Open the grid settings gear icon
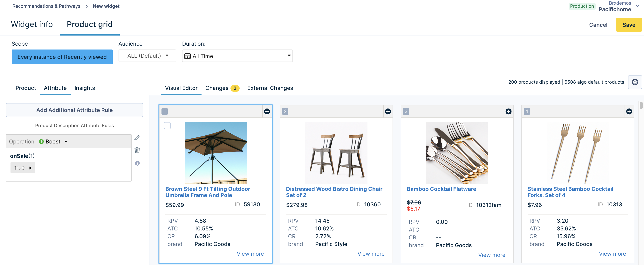The width and height of the screenshot is (644, 265). coord(635,82)
